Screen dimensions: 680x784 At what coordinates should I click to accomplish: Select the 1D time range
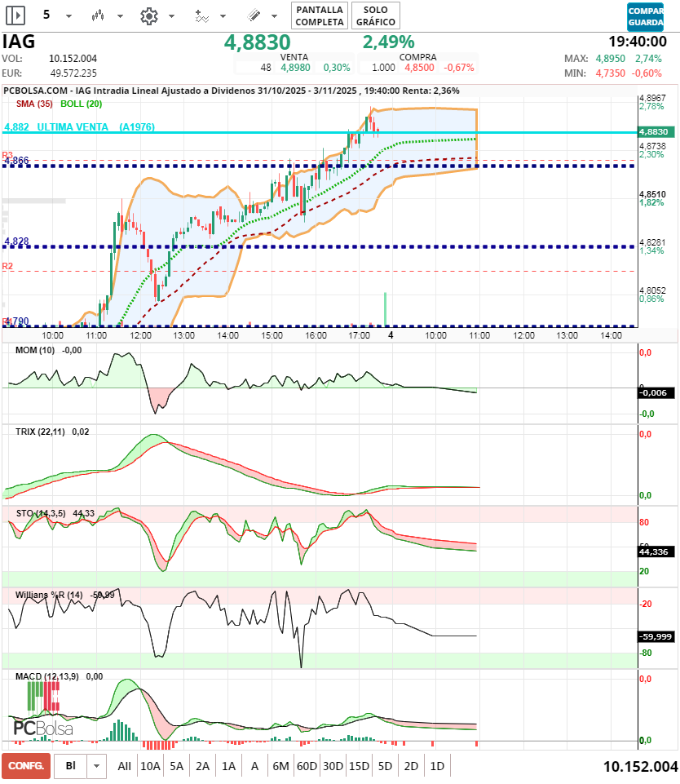[x=437, y=766]
